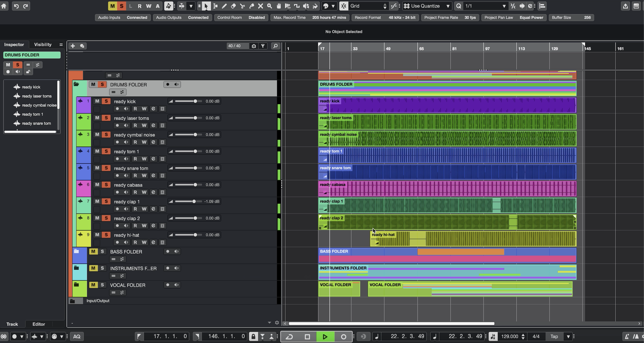The image size is (644, 343).
Task: Select the Comp hand tool
Action: [279, 6]
